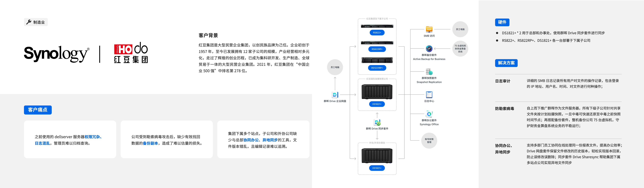The width and height of the screenshot is (644, 188).
Task: Click the 员工电脑 circle above Drive 企业网盘
Action: [x=335, y=67]
